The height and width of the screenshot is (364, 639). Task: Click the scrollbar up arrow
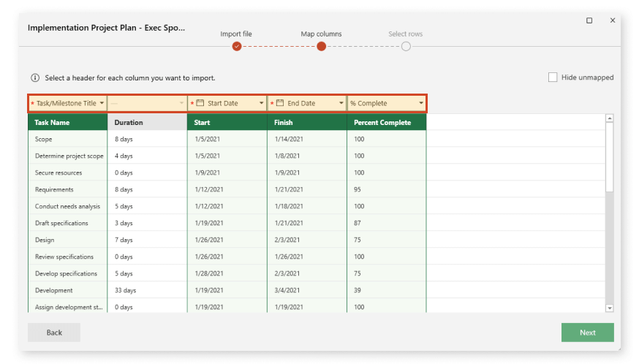click(x=610, y=118)
